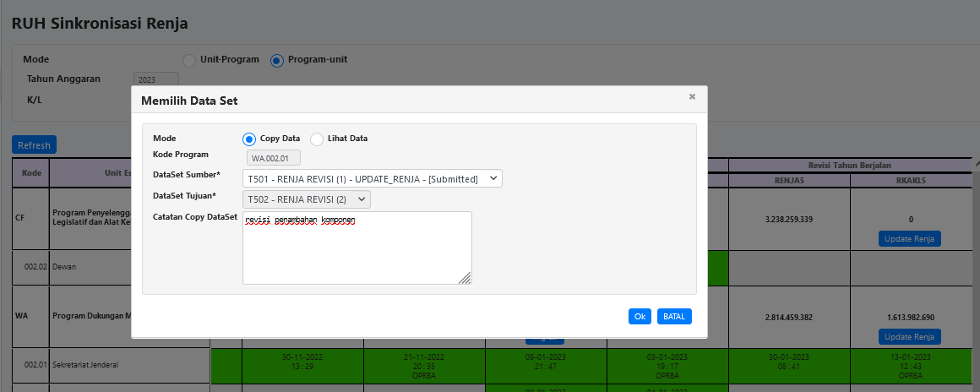Select the Lihat Data mode option

coord(317,139)
